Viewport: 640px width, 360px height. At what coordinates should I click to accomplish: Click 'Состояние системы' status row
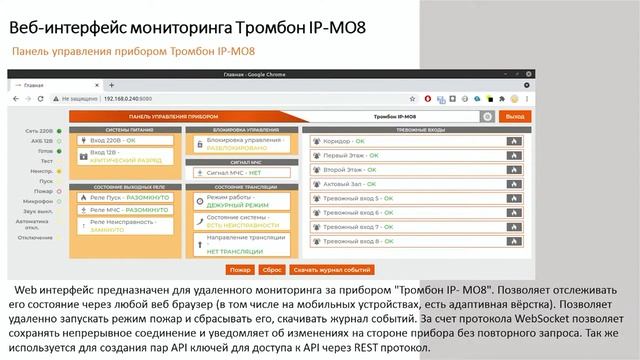[x=242, y=221]
